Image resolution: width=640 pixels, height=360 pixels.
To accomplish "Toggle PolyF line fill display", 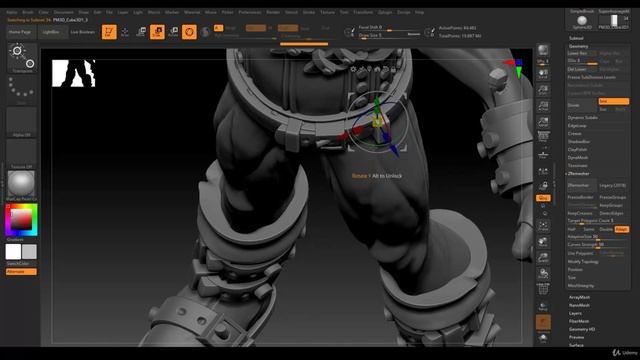I will pos(543,289).
